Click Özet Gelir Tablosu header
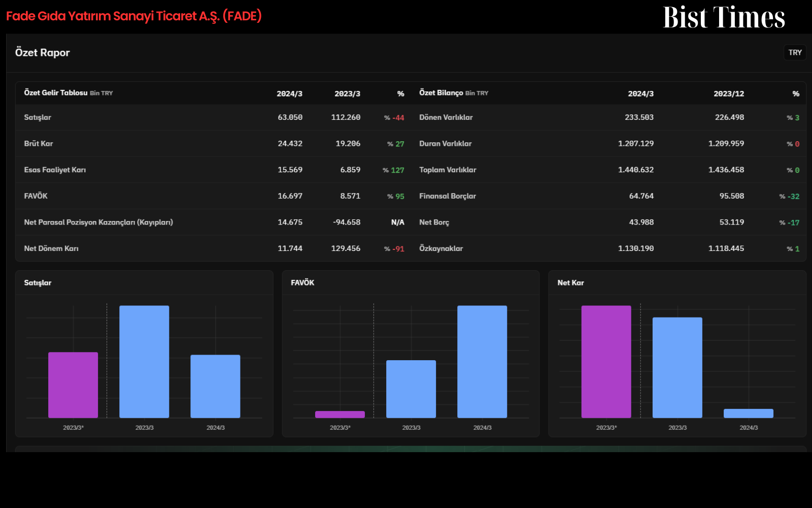This screenshot has width=812, height=508. point(56,93)
